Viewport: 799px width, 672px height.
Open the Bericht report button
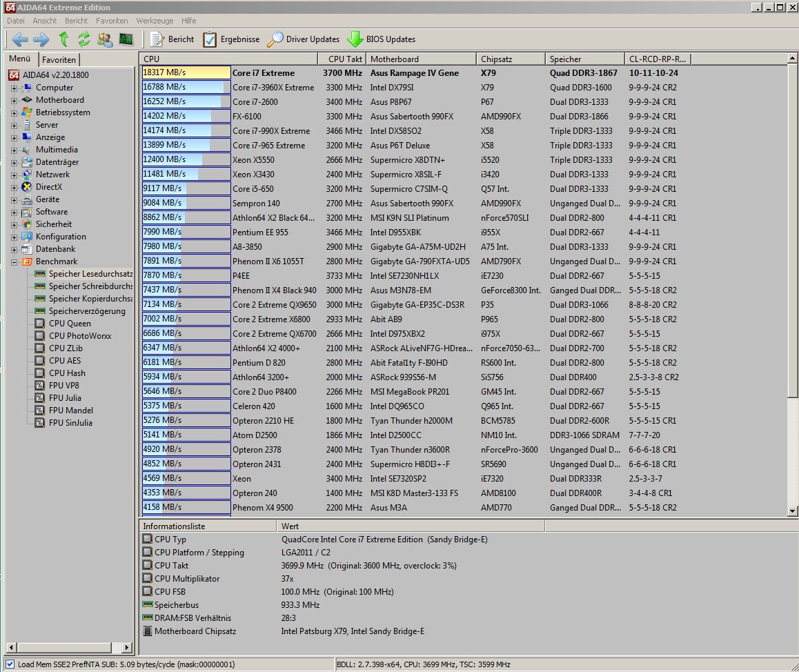(x=172, y=39)
